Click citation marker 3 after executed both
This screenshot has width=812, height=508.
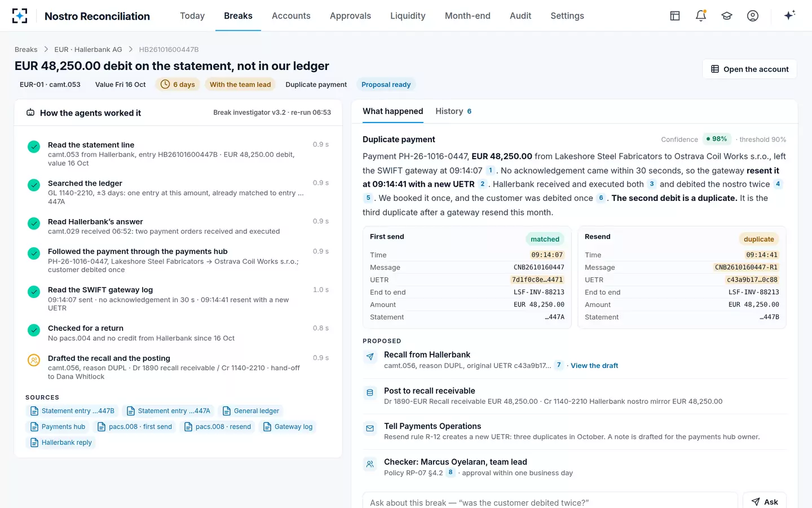[x=652, y=184]
